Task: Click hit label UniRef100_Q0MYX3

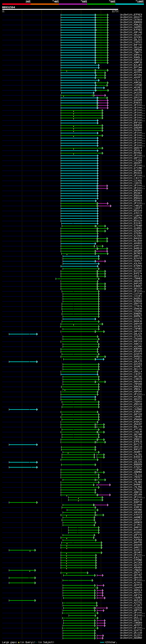Action: (x=131, y=246)
